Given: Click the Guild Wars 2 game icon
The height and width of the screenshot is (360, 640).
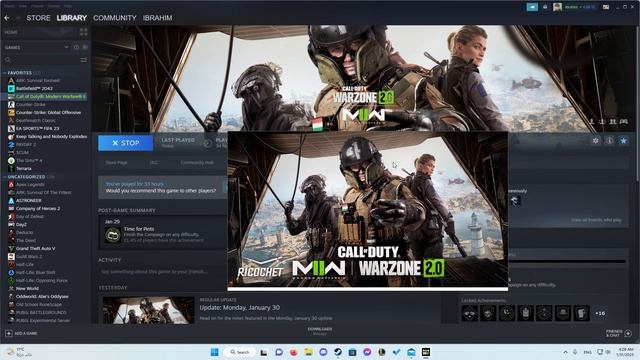Looking at the screenshot, I should pyautogui.click(x=11, y=256).
